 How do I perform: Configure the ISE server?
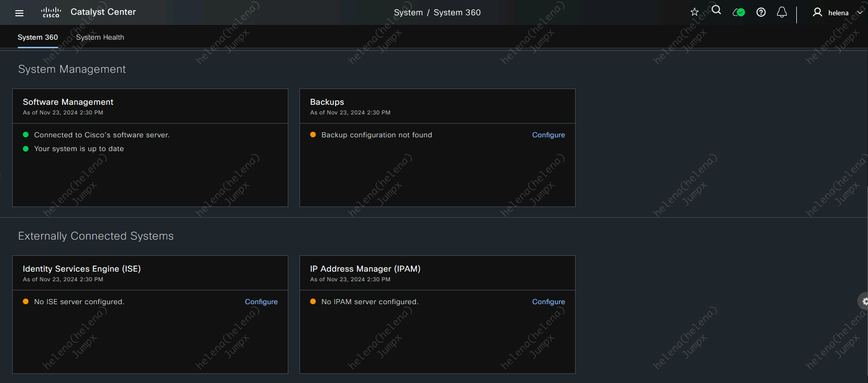[261, 302]
